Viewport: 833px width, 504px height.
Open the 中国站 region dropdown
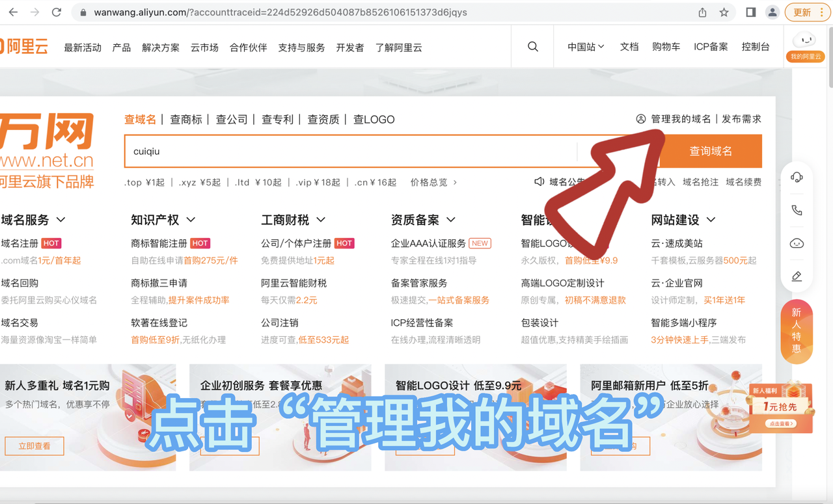[x=586, y=47]
